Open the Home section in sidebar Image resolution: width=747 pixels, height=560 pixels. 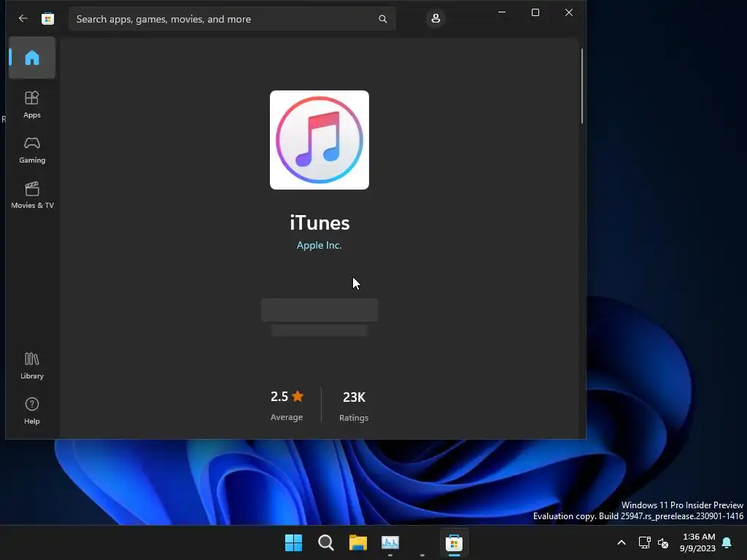[x=32, y=58]
